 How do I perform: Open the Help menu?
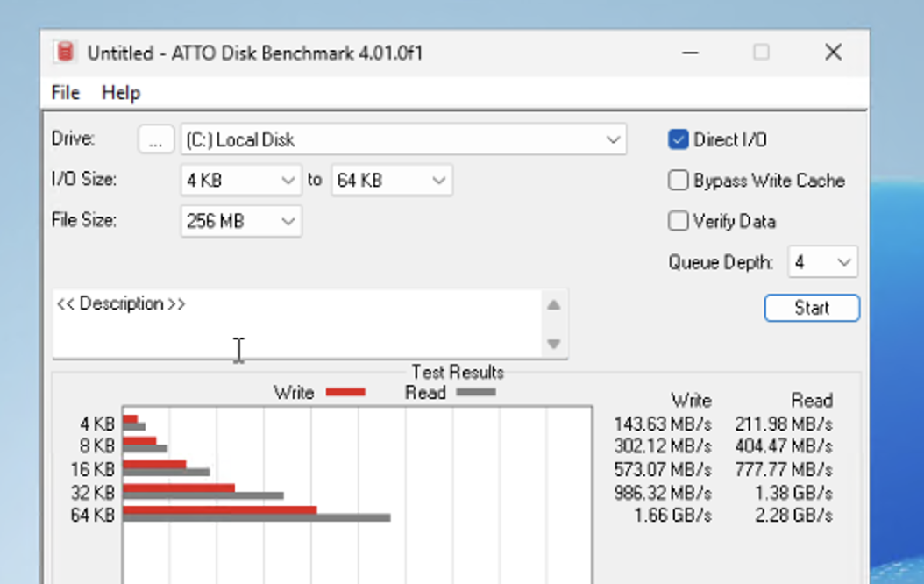pyautogui.click(x=121, y=93)
